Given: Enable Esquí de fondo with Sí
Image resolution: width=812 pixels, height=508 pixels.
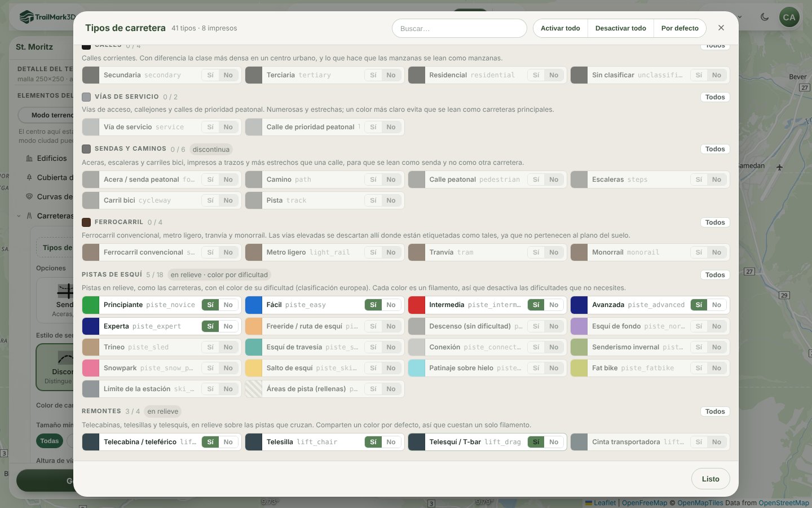Looking at the screenshot, I should 699,326.
